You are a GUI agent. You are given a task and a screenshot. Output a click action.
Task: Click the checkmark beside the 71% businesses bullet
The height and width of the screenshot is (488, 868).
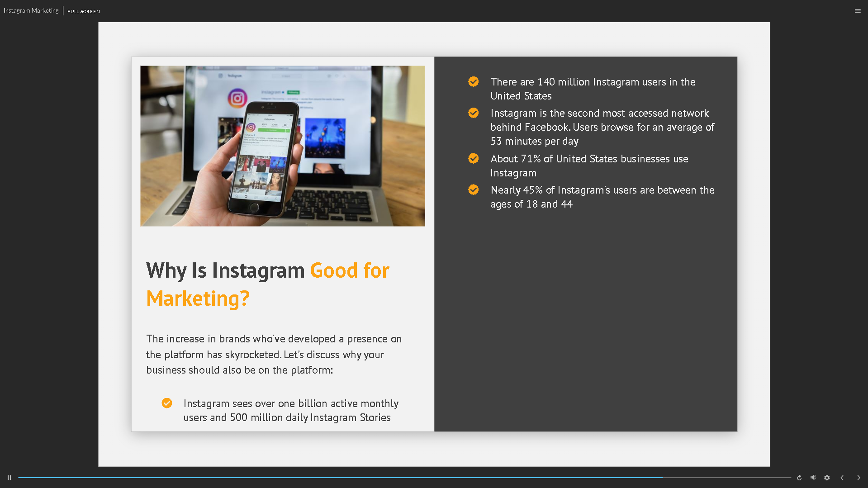point(473,158)
